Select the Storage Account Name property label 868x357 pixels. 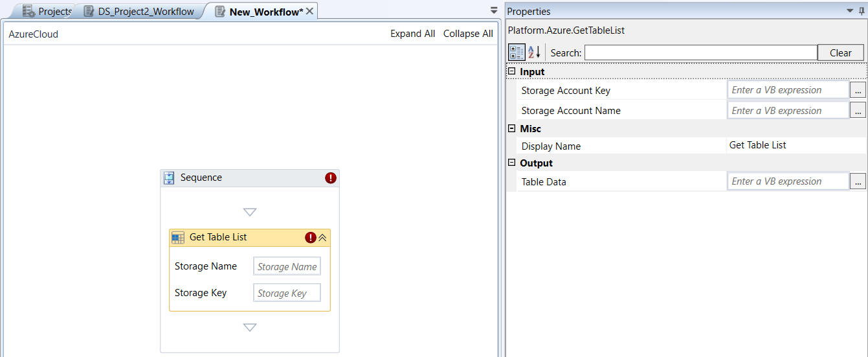pos(571,111)
